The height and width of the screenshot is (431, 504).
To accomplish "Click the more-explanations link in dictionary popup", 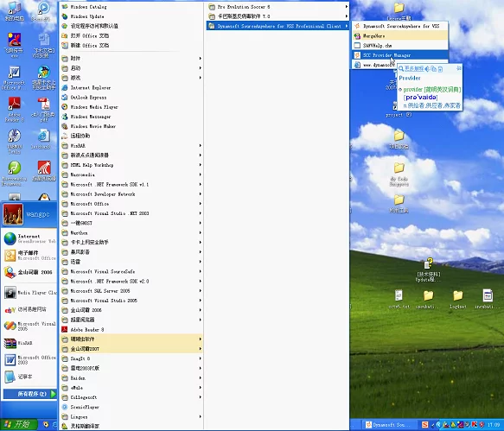I will [x=414, y=68].
